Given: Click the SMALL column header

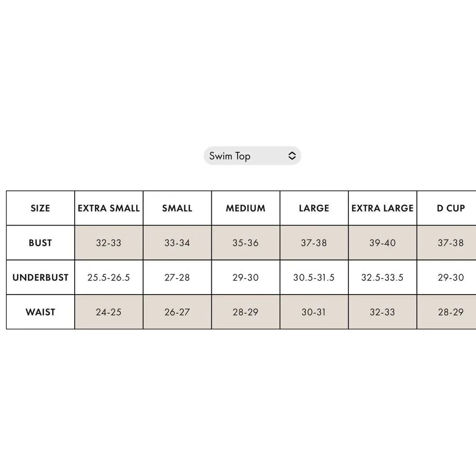Looking at the screenshot, I should (x=177, y=208).
